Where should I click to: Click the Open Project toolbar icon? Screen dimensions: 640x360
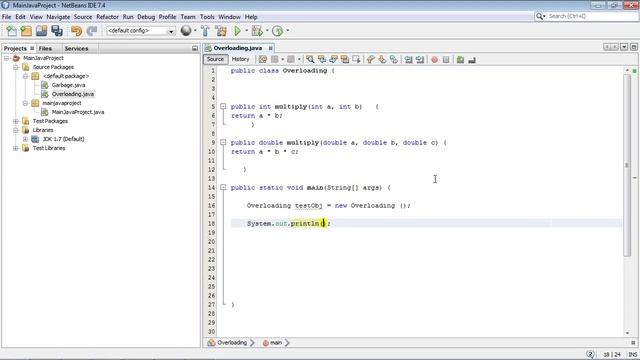pyautogui.click(x=41, y=31)
